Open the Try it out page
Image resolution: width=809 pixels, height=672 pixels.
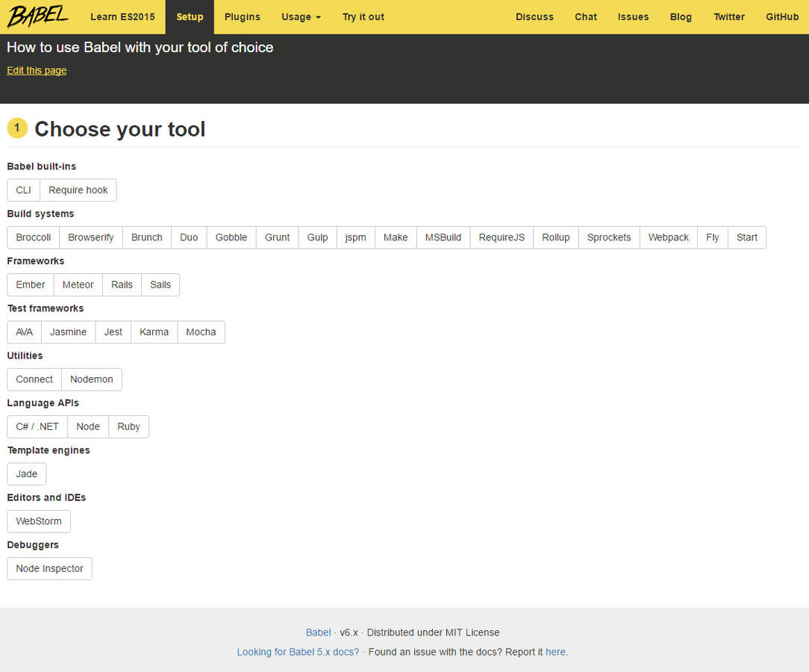[x=363, y=17]
